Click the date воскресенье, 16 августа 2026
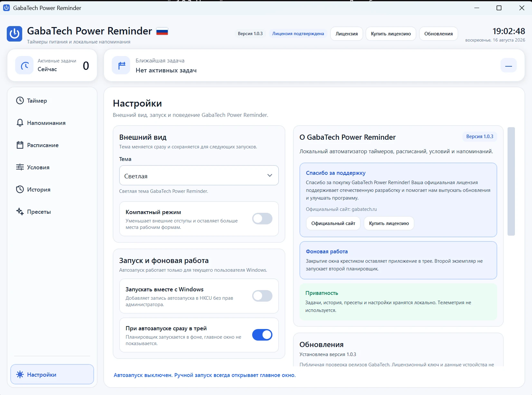Viewport: 532px width, 395px height. [495, 40]
